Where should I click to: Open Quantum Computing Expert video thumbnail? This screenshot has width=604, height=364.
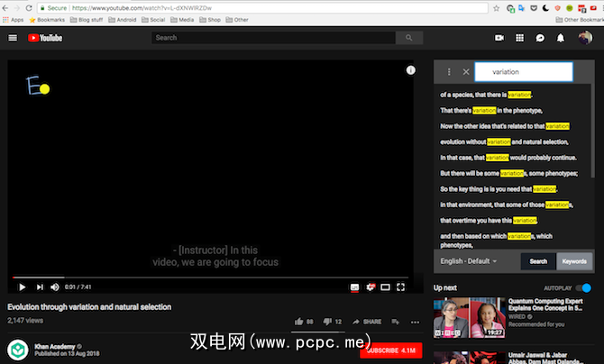pos(469,318)
